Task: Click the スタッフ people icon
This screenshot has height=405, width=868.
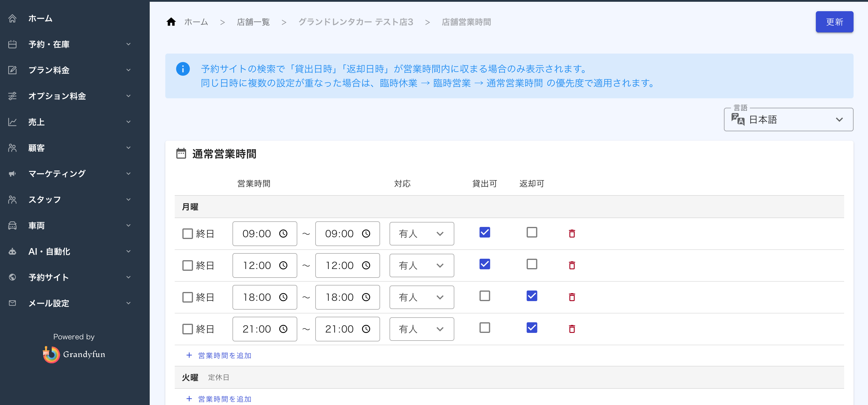Action: (x=12, y=200)
